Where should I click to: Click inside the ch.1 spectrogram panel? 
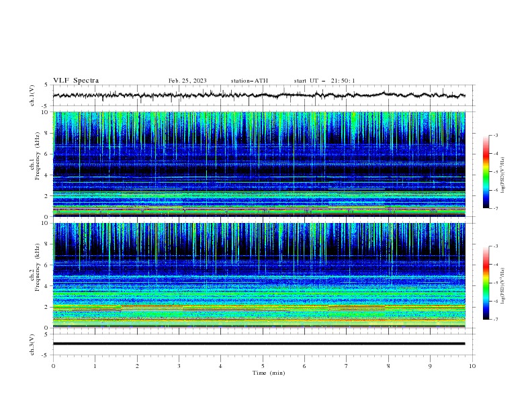(x=259, y=164)
